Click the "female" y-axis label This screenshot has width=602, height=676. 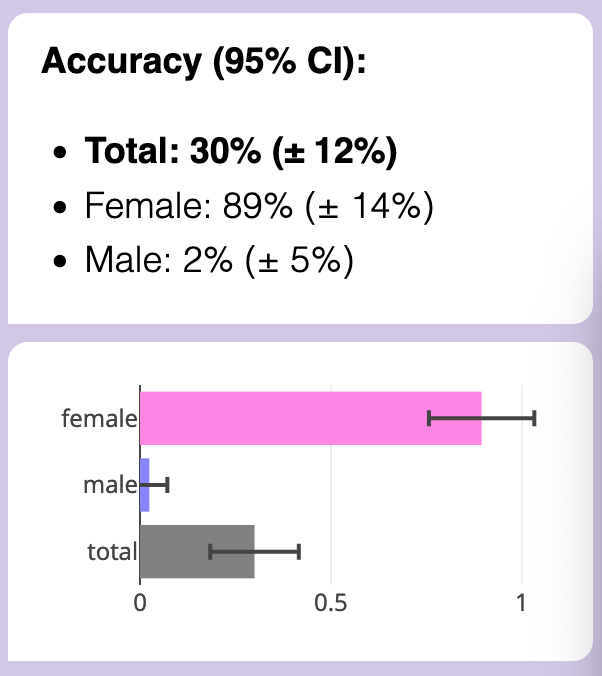tap(98, 418)
